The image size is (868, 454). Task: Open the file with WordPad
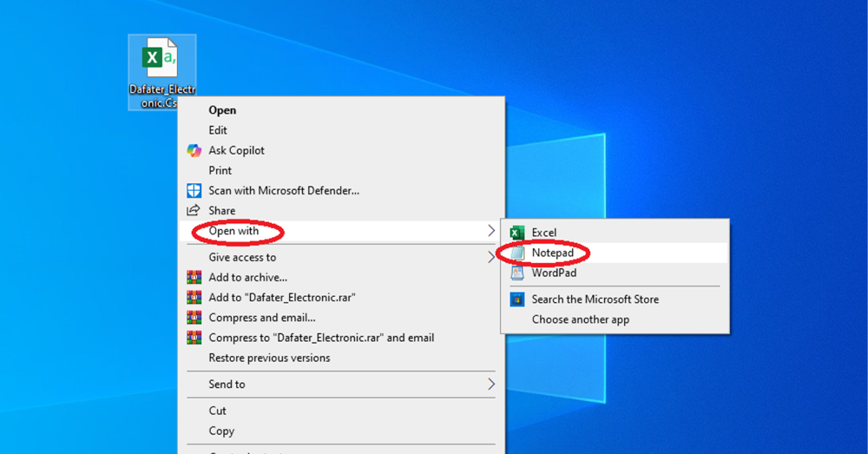615,273
